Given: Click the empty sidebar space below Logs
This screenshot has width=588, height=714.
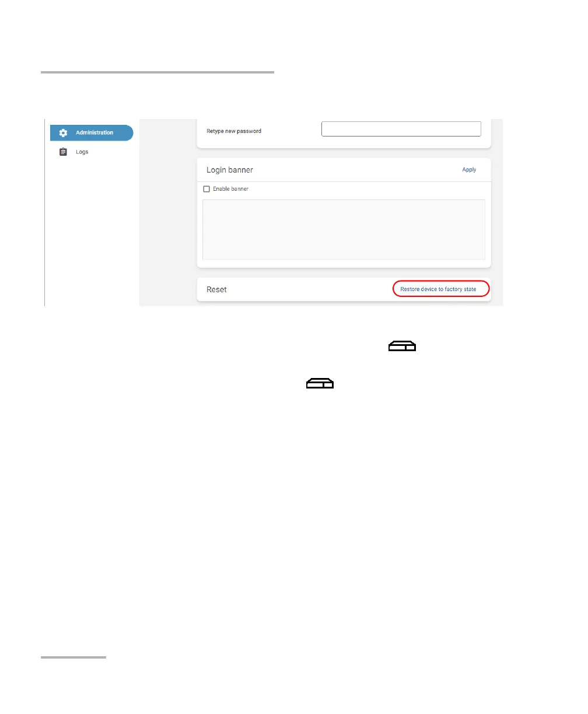Looking at the screenshot, I should 92,233.
